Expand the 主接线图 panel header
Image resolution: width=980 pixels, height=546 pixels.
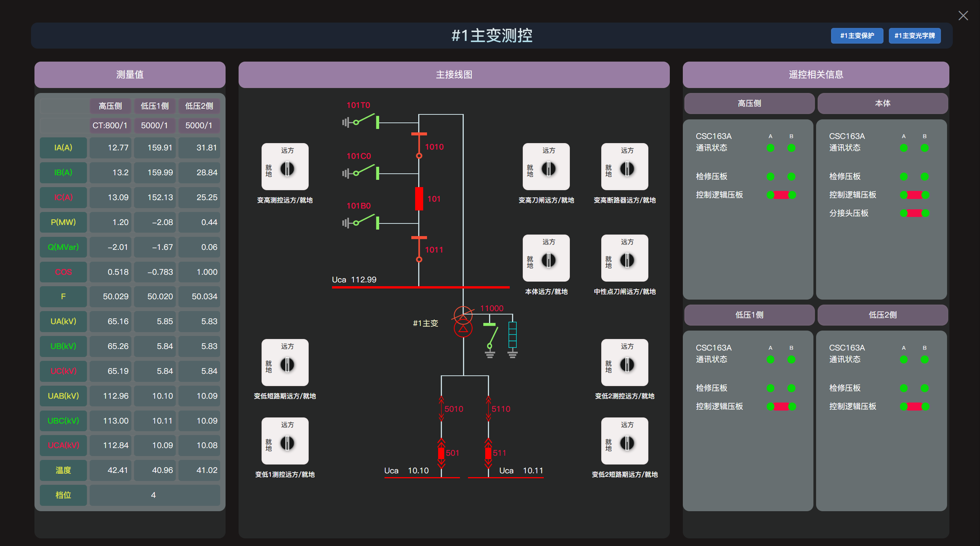coord(454,75)
